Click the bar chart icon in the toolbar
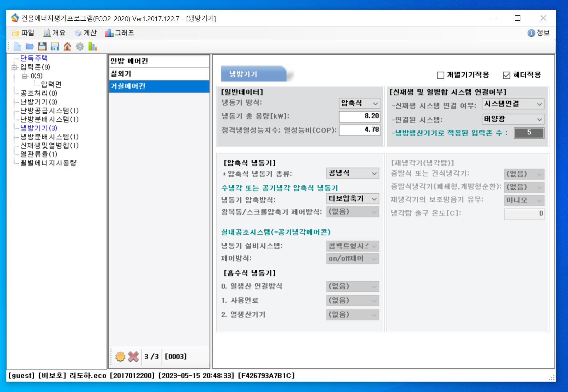Screen dimensions: 568x392 [93, 47]
